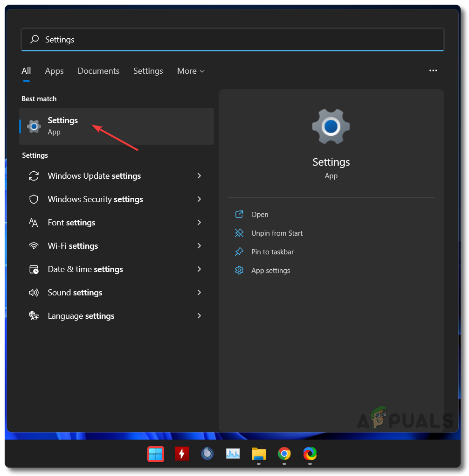Click the Open external-link icon

coord(239,214)
